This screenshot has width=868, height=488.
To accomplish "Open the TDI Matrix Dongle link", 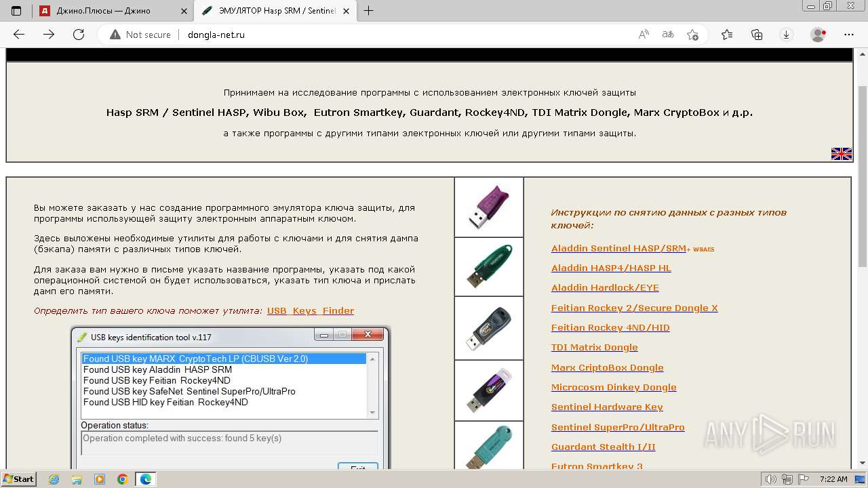I will [x=595, y=347].
